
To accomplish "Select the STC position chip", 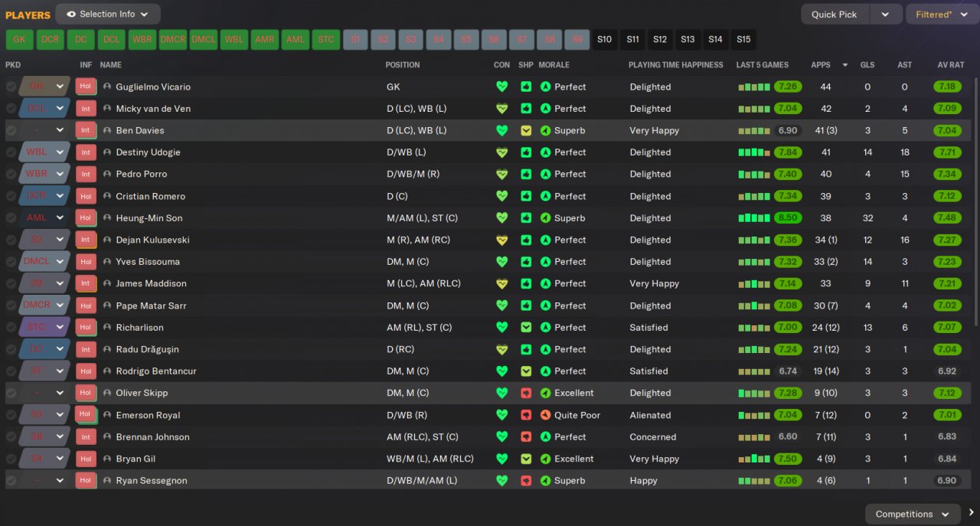I will 326,39.
